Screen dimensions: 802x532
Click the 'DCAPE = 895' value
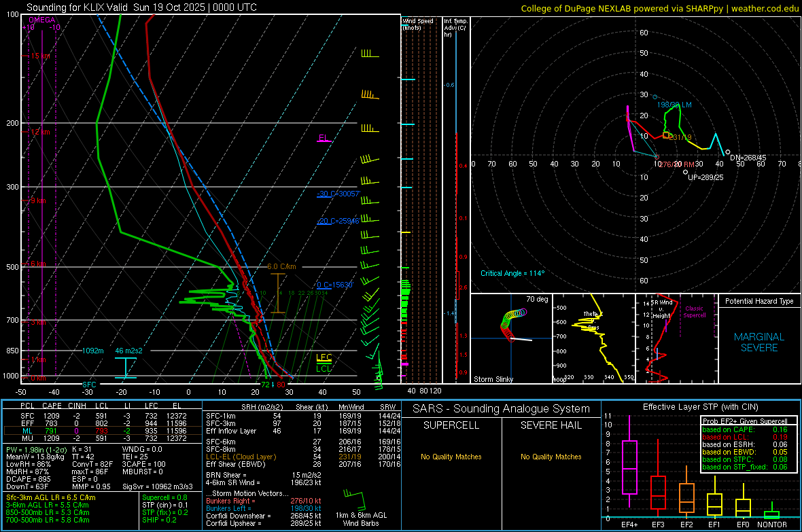click(29, 479)
